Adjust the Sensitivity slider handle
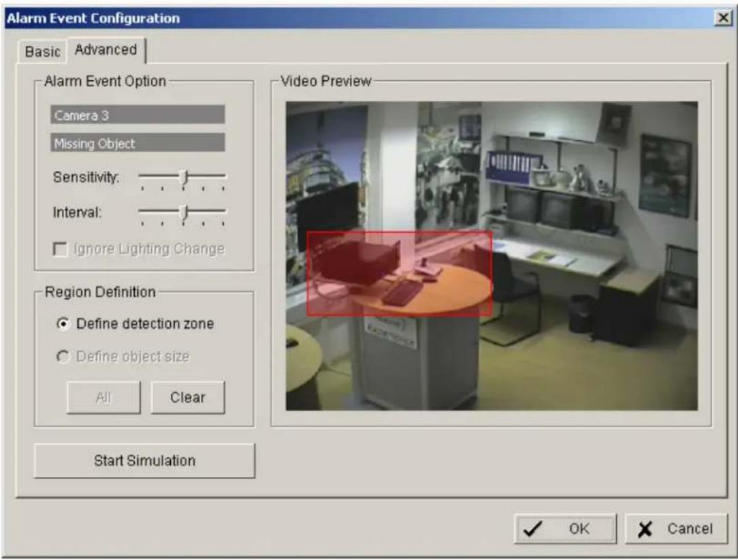This screenshot has width=738, height=560. 185,178
